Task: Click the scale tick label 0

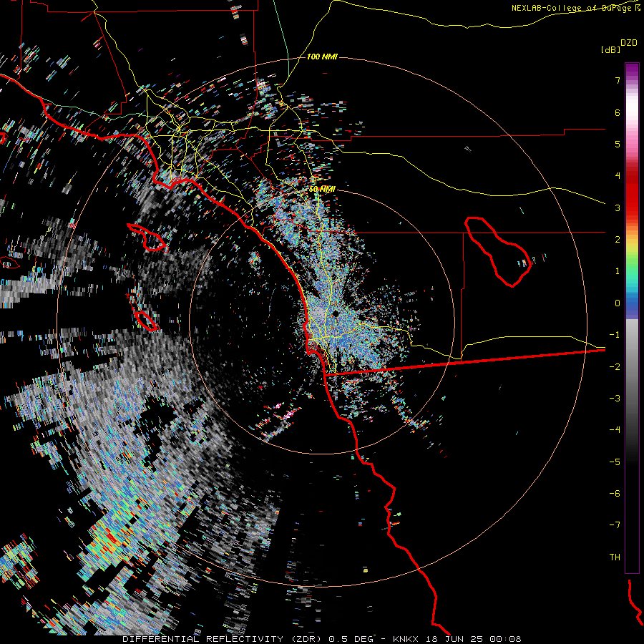Action: (x=618, y=303)
